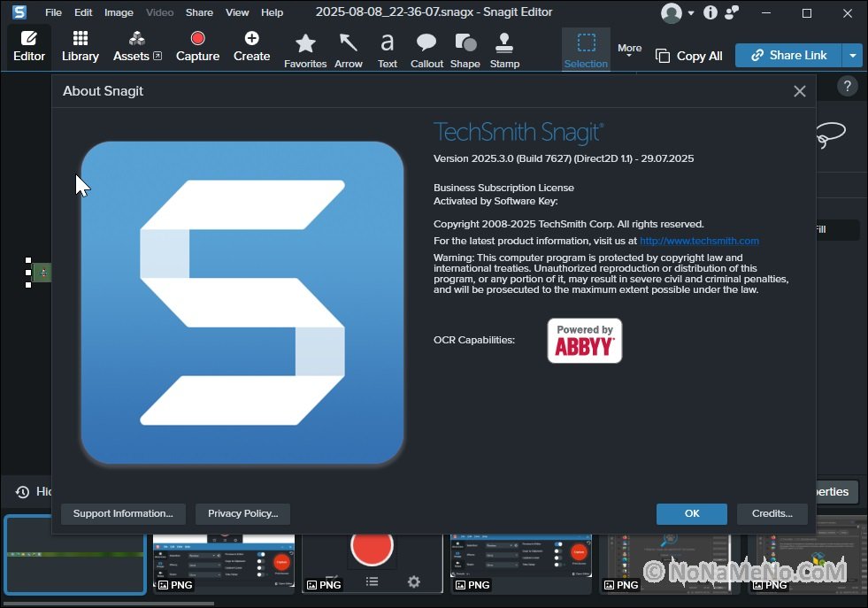Open Support Information dialog
The image size is (868, 608).
[123, 513]
